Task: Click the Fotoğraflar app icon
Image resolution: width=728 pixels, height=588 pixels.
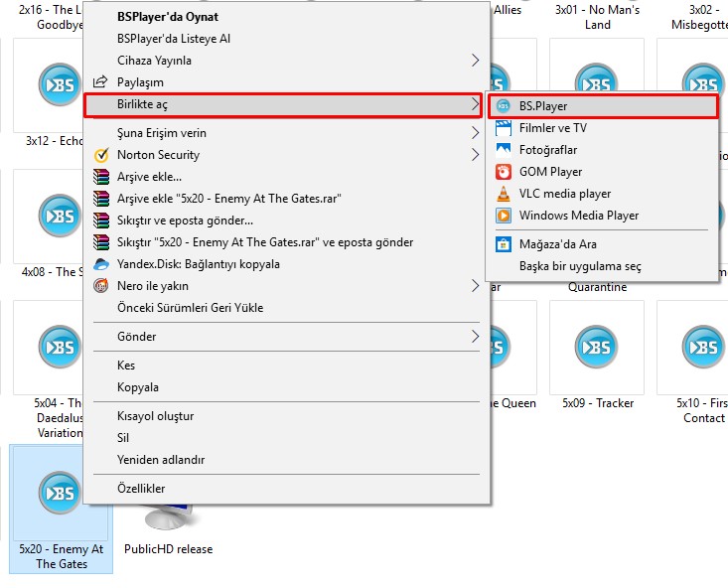Action: click(x=503, y=150)
